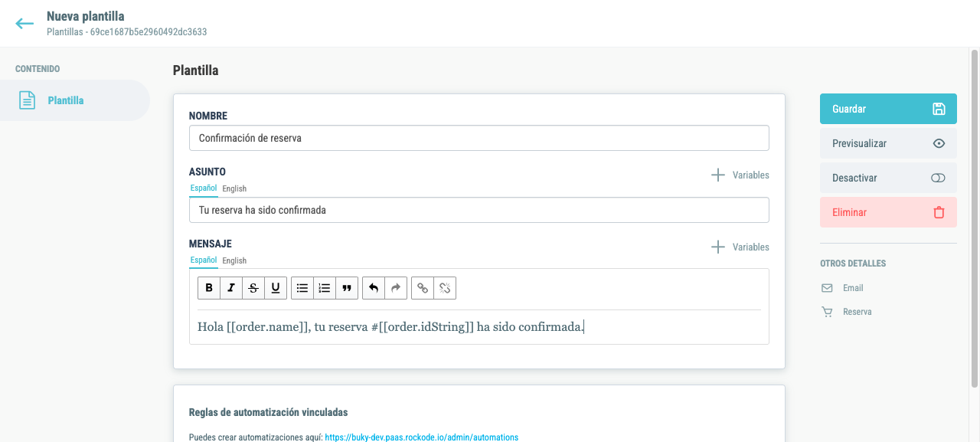This screenshot has width=980, height=442.
Task: Toggle strikethrough text formatting
Action: point(253,288)
